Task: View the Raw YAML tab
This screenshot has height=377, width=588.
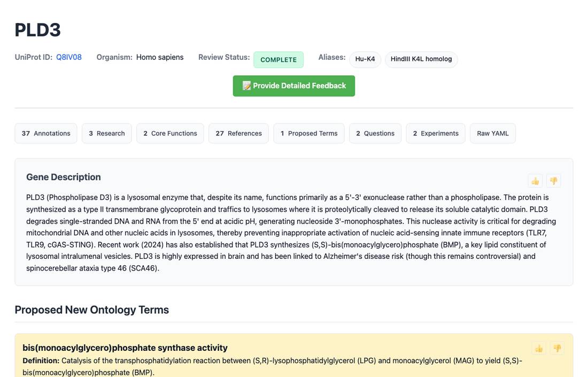Action: tap(493, 133)
